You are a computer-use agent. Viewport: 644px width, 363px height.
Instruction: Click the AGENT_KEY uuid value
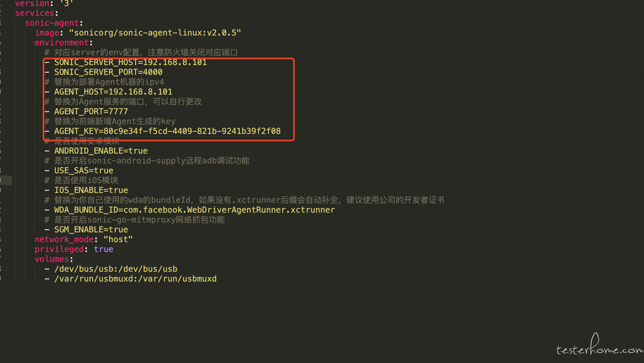pos(192,131)
